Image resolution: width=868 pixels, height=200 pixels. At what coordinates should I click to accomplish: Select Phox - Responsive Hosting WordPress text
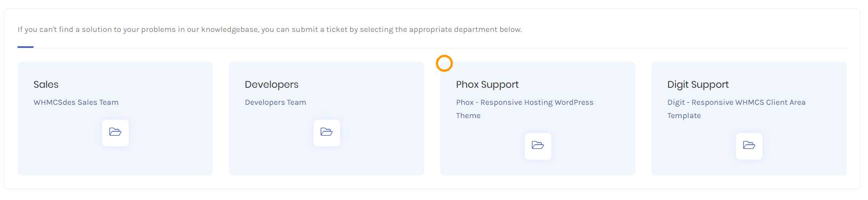coord(525,102)
